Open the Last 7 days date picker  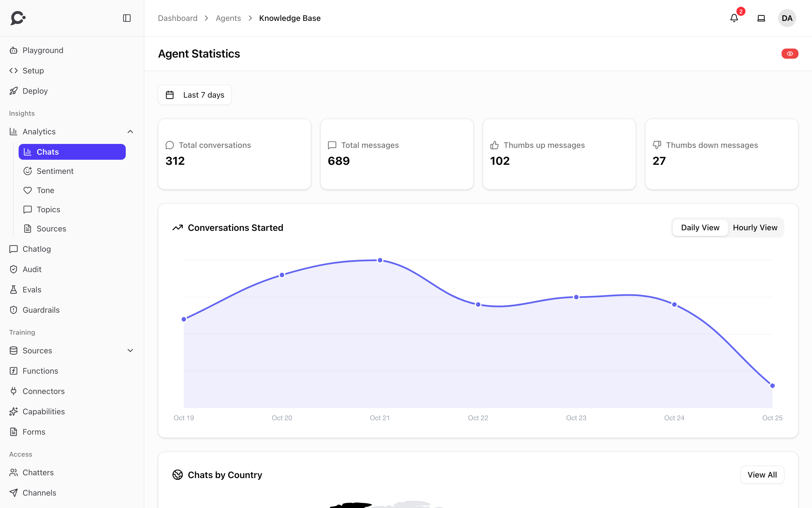coord(195,95)
